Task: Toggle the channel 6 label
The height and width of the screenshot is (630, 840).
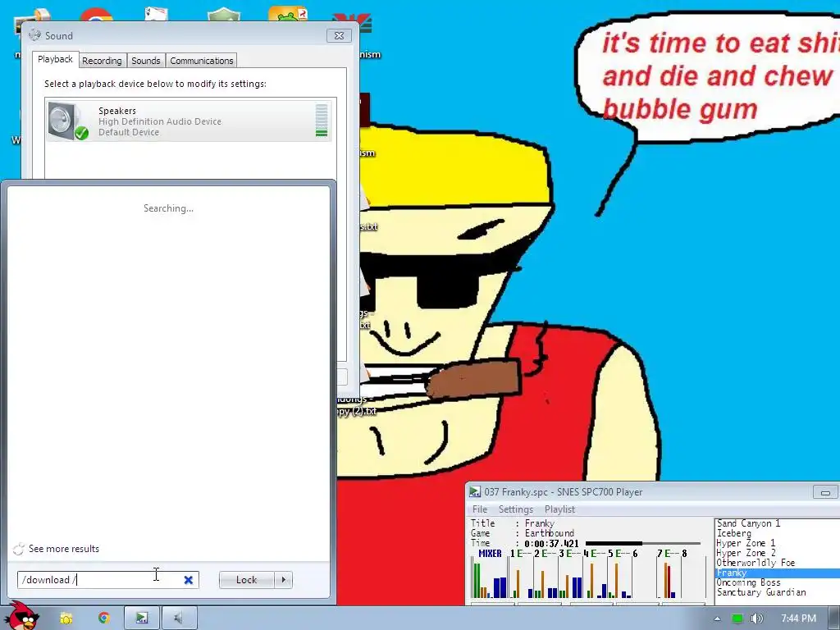Action: tap(636, 554)
